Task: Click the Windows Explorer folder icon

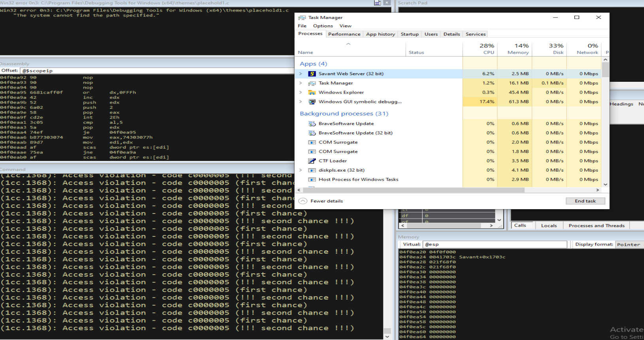Action: click(x=312, y=92)
